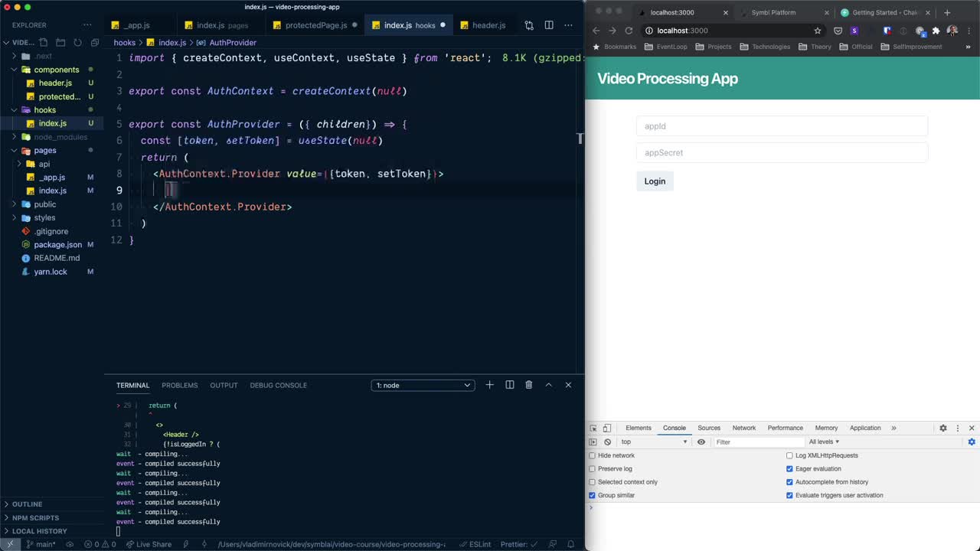The height and width of the screenshot is (551, 980).
Task: Check the Hide network option
Action: [x=592, y=455]
